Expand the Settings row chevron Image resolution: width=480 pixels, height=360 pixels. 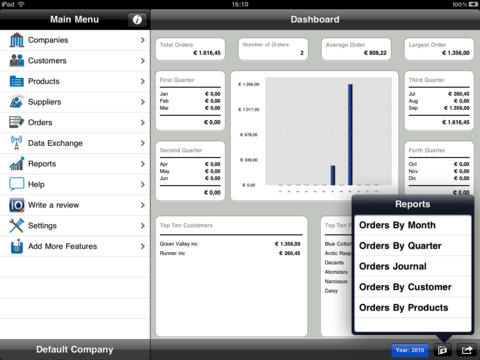(143, 226)
